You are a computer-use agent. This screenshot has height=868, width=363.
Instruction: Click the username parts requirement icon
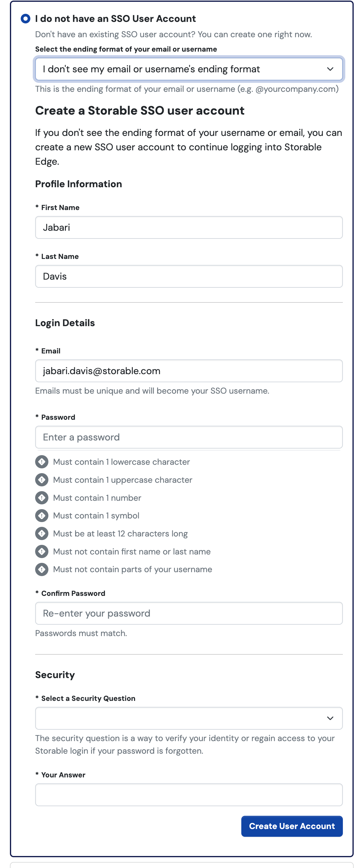coord(42,569)
